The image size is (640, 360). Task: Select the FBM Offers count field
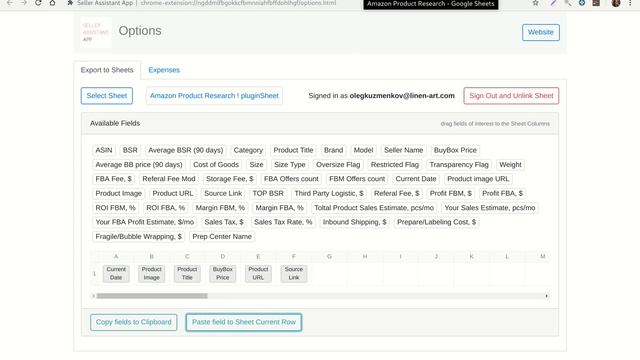click(357, 179)
